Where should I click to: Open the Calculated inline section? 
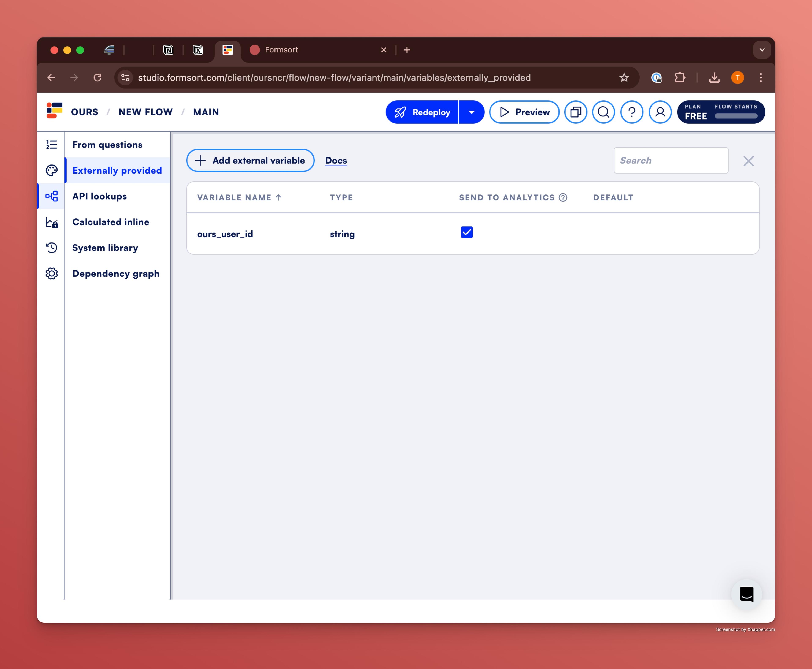111,222
